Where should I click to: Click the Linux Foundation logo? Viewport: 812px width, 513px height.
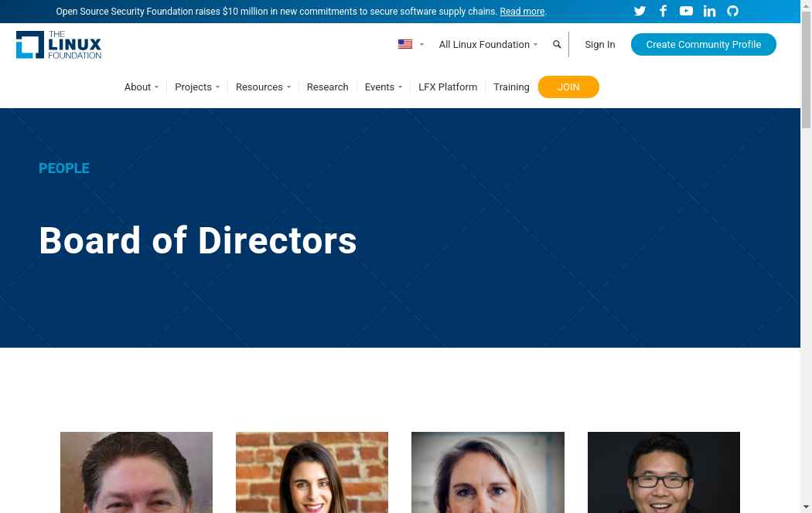[59, 45]
